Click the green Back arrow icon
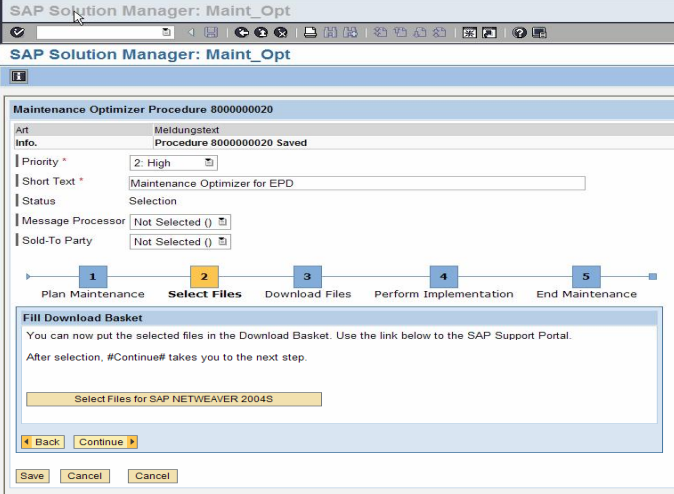This screenshot has height=494, width=674. [x=242, y=32]
